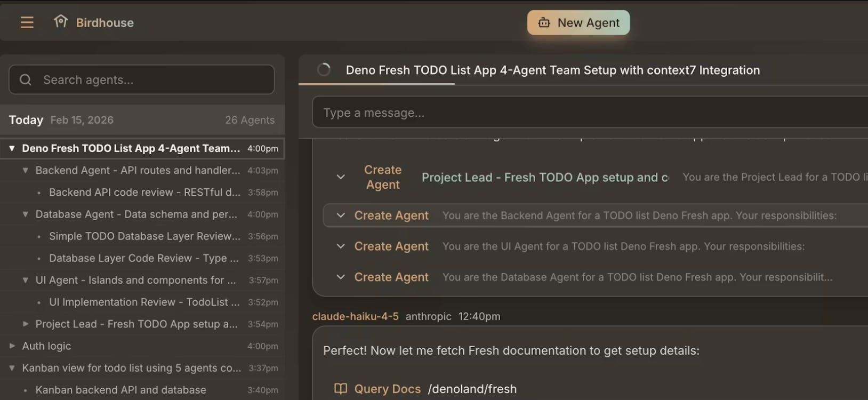Click the 4:03pm timestamp

pyautogui.click(x=263, y=171)
